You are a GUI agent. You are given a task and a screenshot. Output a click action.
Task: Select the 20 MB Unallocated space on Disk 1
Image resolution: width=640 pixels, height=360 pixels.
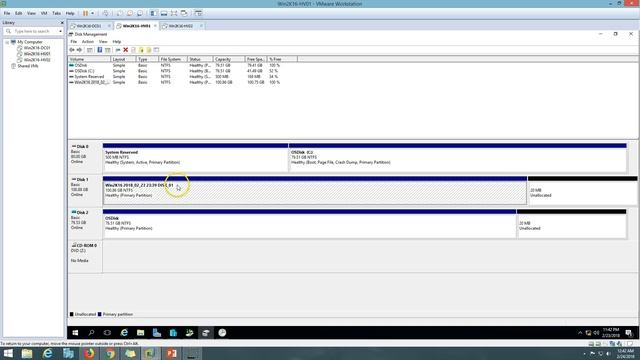click(582, 191)
